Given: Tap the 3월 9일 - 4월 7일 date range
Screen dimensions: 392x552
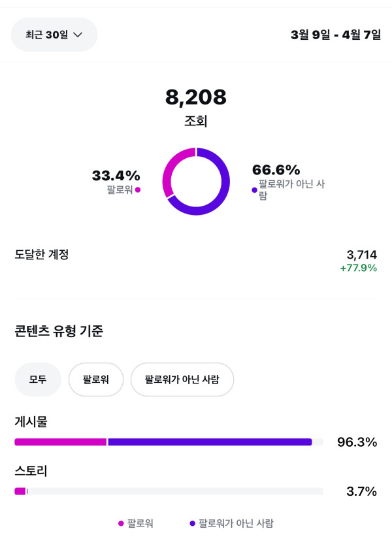Looking at the screenshot, I should pos(335,35).
